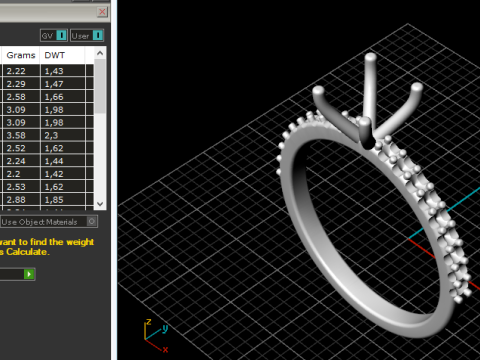Image resolution: width=480 pixels, height=360 pixels.
Task: Select the 1,43 DWT cell
Action: [63, 71]
